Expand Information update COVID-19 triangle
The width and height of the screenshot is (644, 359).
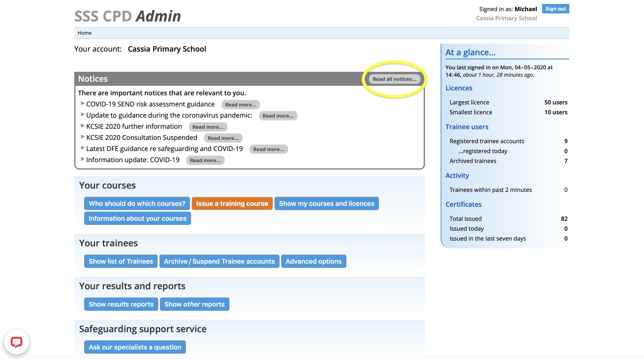pos(83,159)
